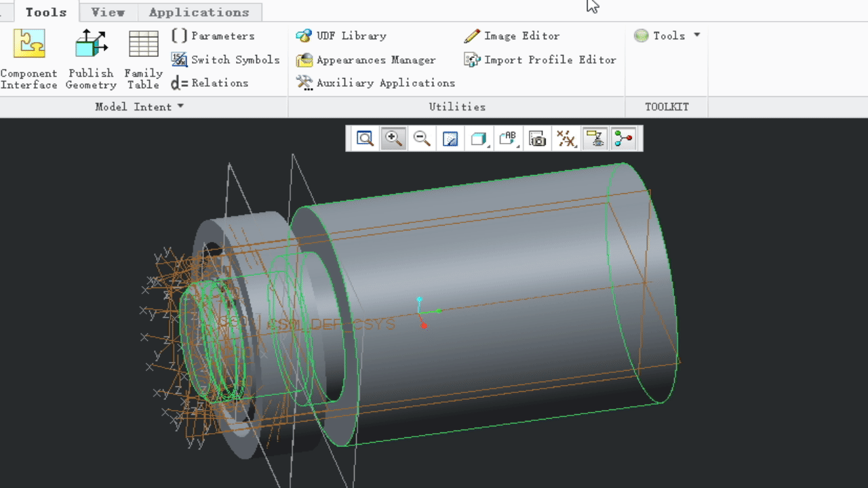
Task: Open the View Manager icon
Action: pyautogui.click(x=538, y=139)
